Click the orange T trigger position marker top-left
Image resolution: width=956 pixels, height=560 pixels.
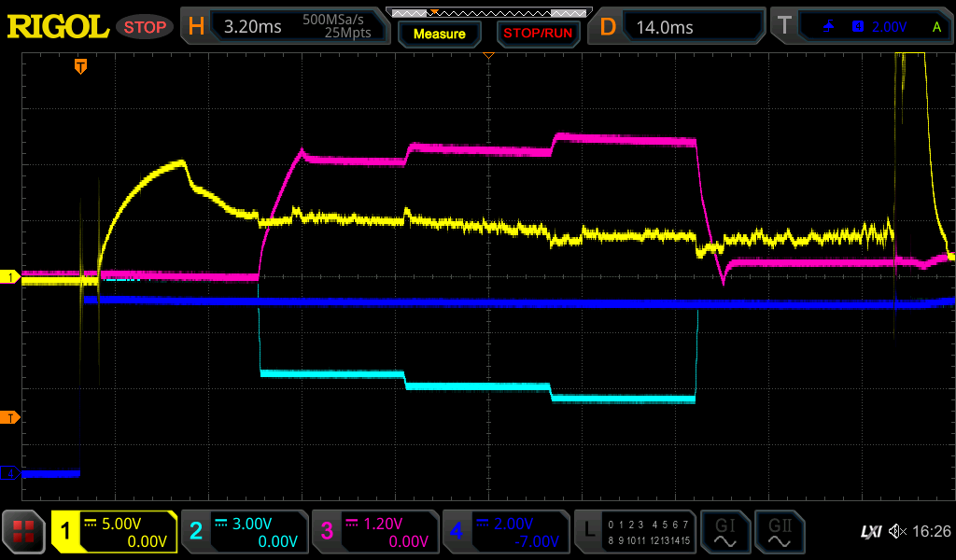81,65
